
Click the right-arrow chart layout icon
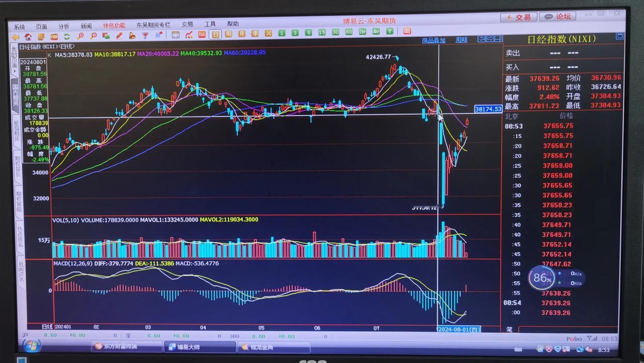(490, 39)
